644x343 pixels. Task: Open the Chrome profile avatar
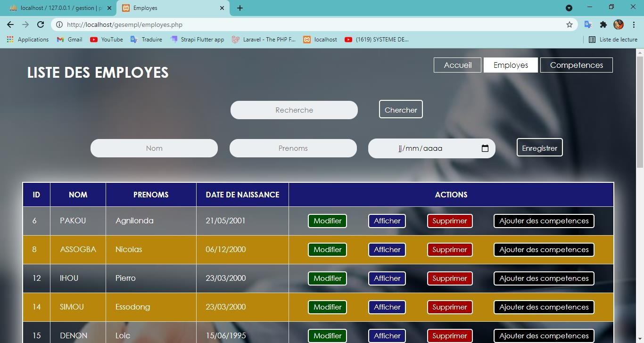pos(619,24)
